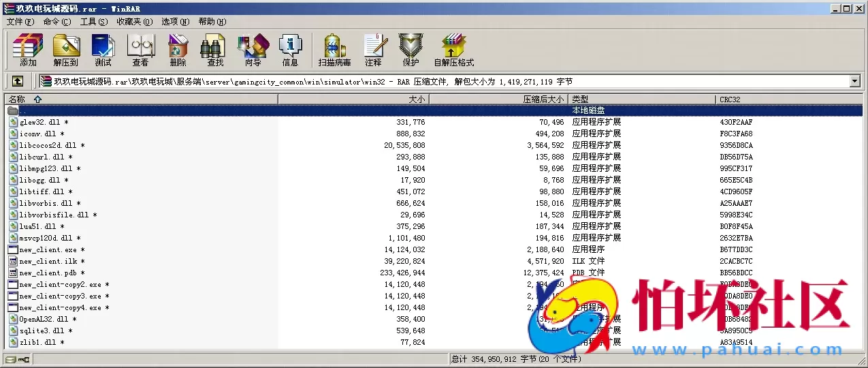Select the iconv.dll file row

coord(434,134)
